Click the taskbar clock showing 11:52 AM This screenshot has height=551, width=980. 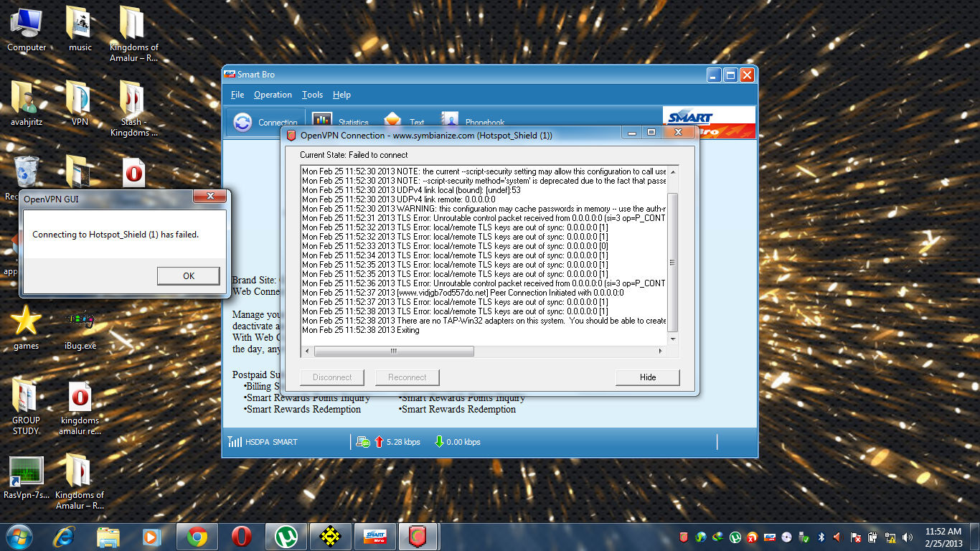(x=943, y=537)
